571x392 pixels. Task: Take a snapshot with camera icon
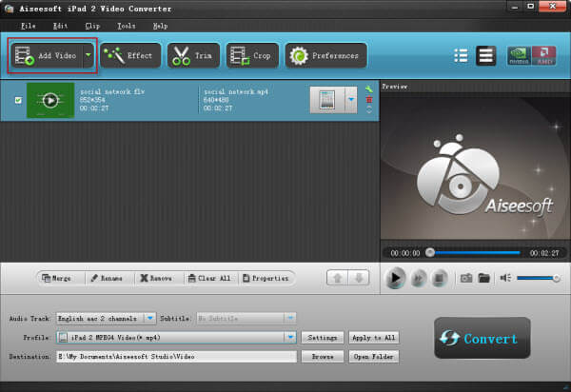click(466, 279)
